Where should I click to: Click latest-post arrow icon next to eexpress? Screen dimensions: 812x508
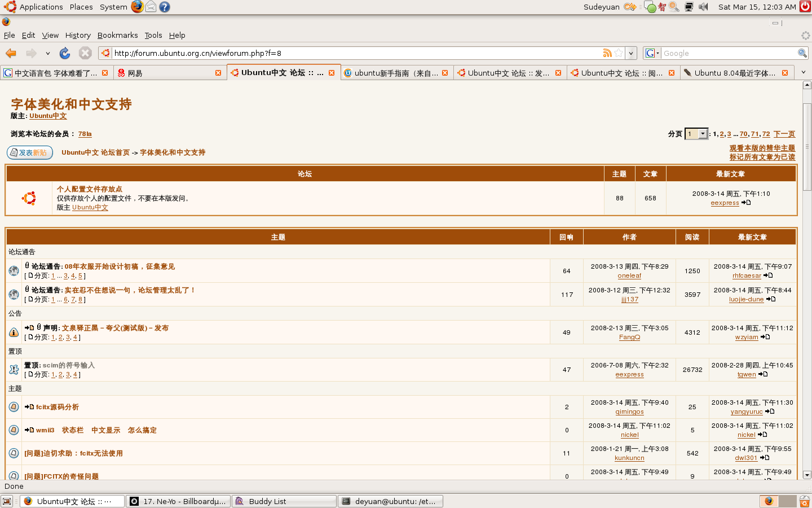tap(746, 203)
